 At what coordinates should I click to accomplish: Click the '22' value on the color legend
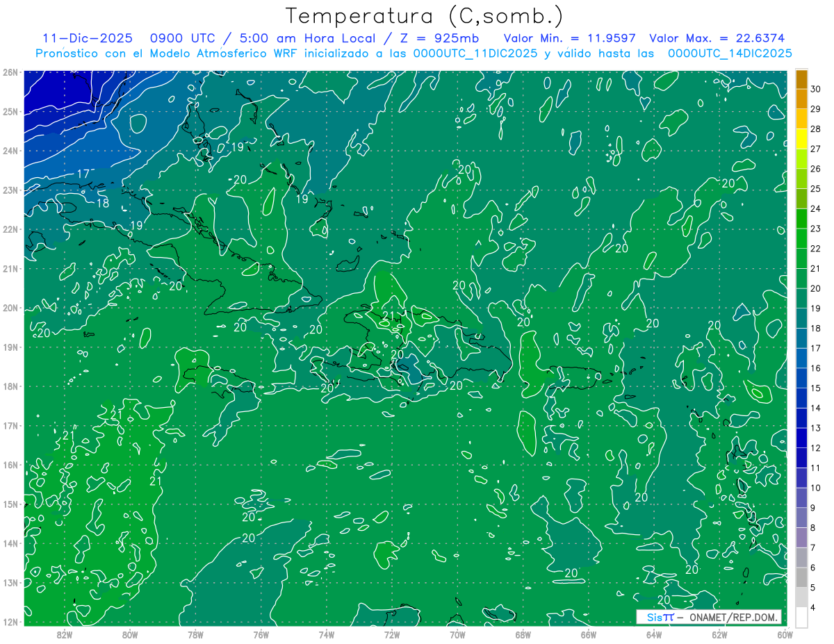pyautogui.click(x=815, y=249)
